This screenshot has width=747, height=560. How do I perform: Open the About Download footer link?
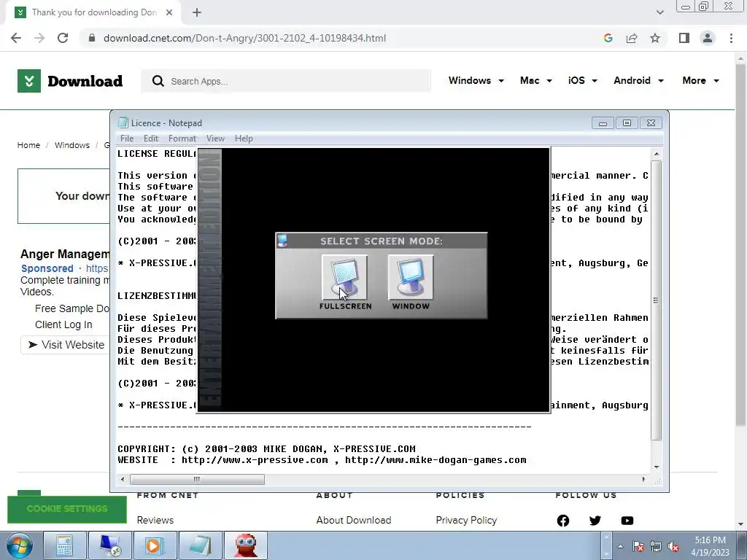(354, 521)
